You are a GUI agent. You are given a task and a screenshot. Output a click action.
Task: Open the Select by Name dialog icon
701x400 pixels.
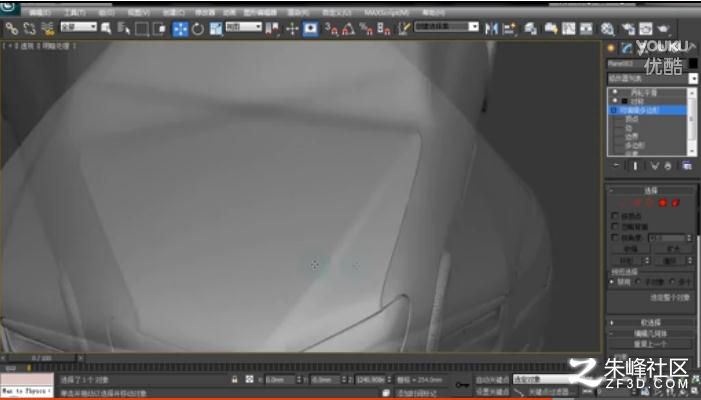point(123,29)
